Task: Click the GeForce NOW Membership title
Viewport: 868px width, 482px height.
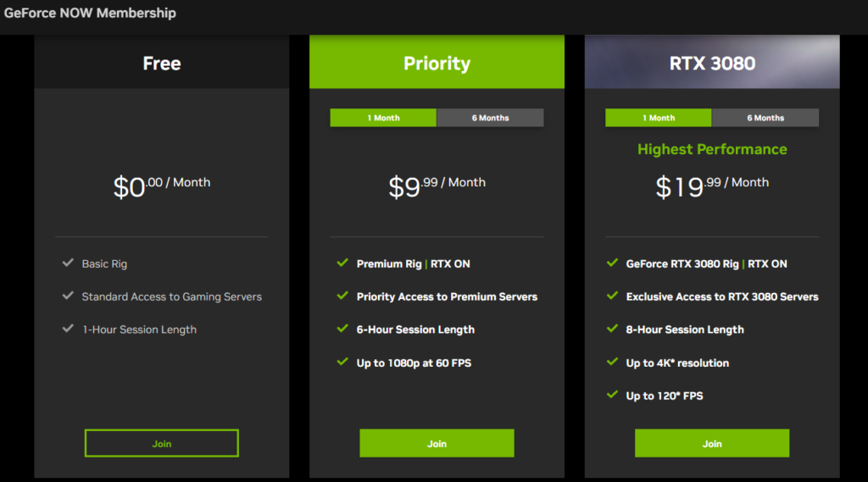Action: coord(90,13)
